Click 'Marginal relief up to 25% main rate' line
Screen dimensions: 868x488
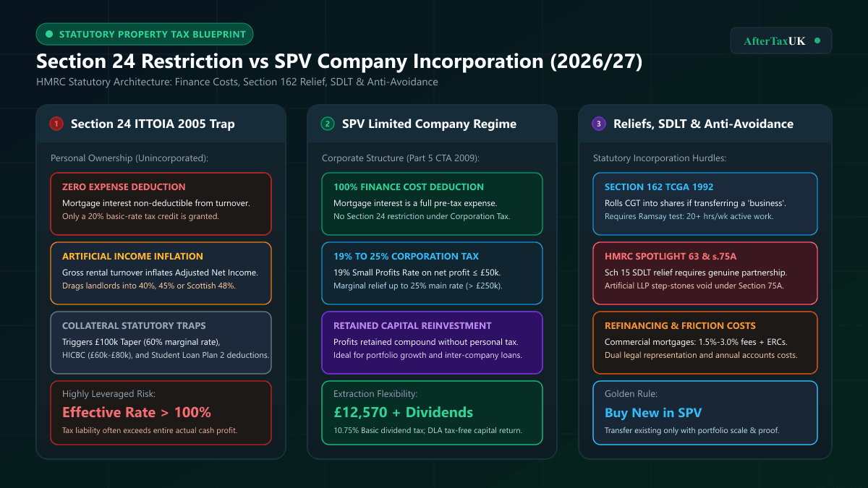coord(418,286)
